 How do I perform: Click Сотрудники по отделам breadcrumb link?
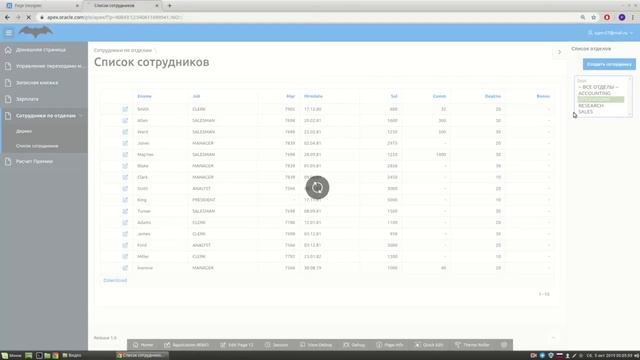[x=123, y=50]
